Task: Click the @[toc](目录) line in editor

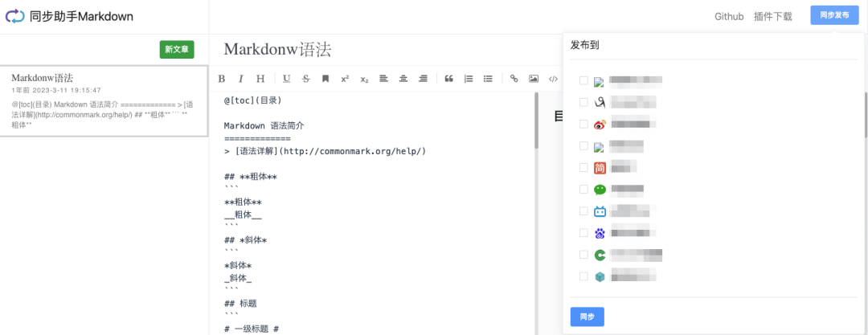Action: 253,100
